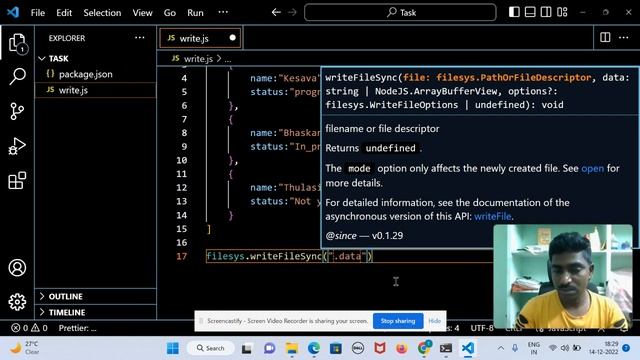
Task: Go forward with the right arrow
Action: pos(292,12)
